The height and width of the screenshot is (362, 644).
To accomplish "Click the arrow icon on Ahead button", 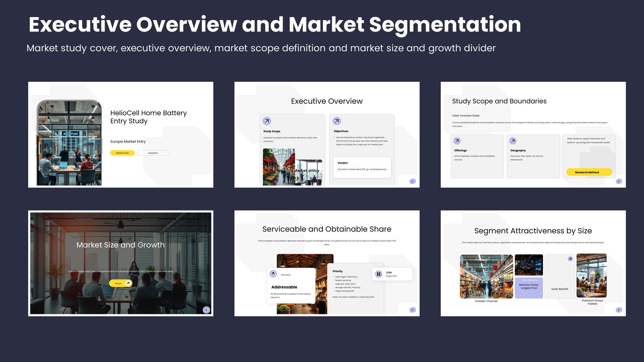I will pyautogui.click(x=128, y=283).
